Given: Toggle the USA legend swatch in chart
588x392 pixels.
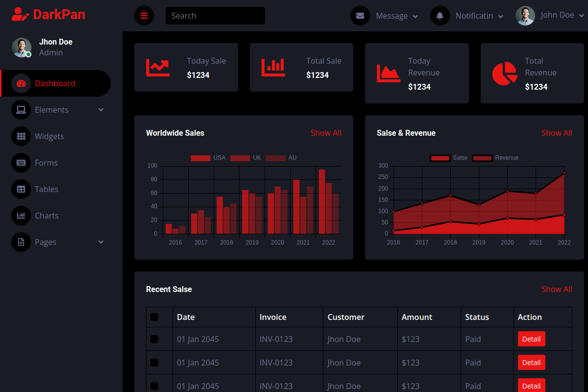Looking at the screenshot, I should pyautogui.click(x=200, y=158).
